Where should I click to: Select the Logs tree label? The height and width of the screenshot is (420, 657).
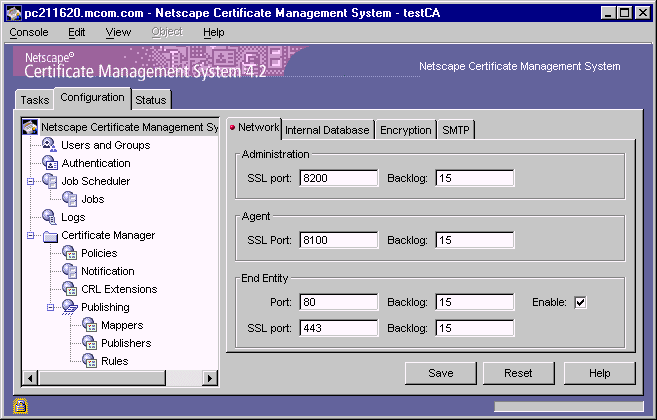[x=73, y=217]
